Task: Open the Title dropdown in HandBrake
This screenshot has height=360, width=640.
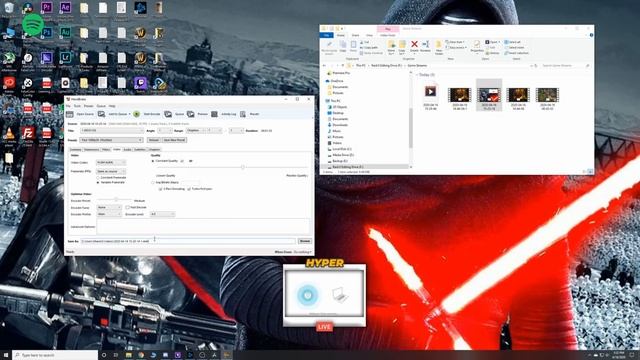Action: pyautogui.click(x=112, y=131)
